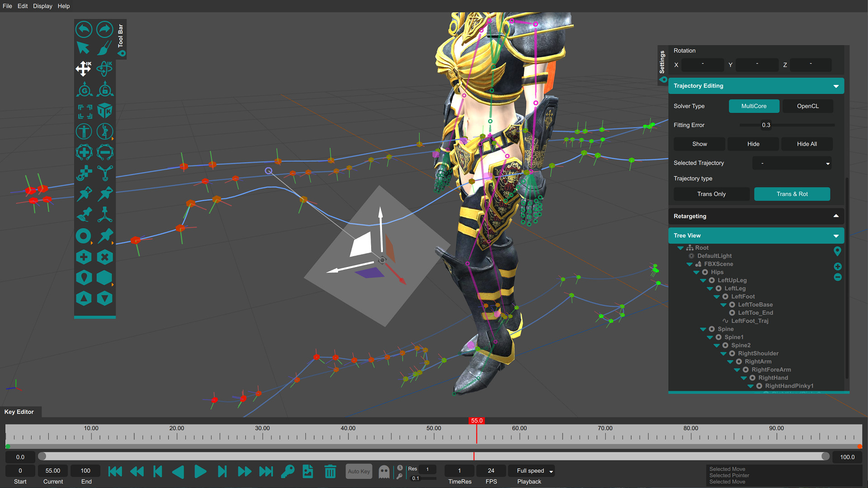Activate the IK translate tool

84,69
